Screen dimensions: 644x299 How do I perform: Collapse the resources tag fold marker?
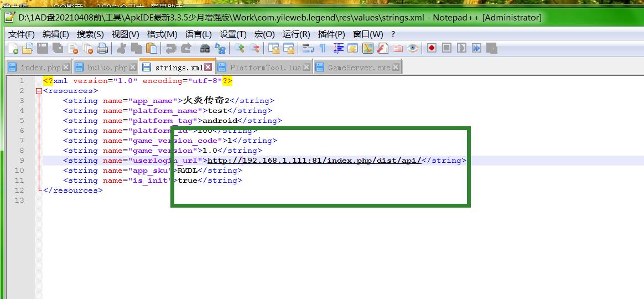pyautogui.click(x=38, y=91)
